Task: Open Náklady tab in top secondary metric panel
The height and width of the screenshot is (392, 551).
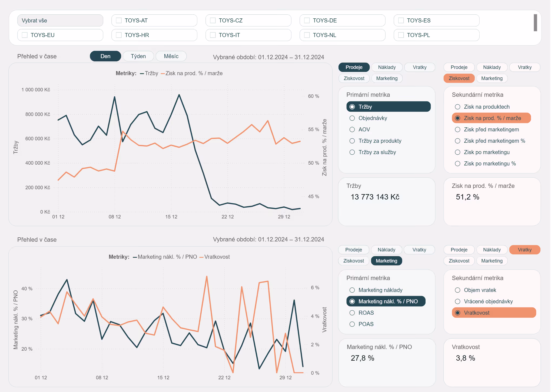Action: tap(492, 67)
